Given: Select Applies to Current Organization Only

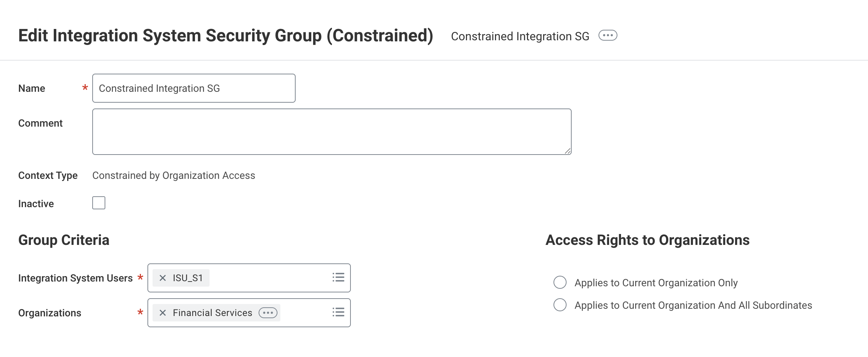Looking at the screenshot, I should pyautogui.click(x=560, y=282).
